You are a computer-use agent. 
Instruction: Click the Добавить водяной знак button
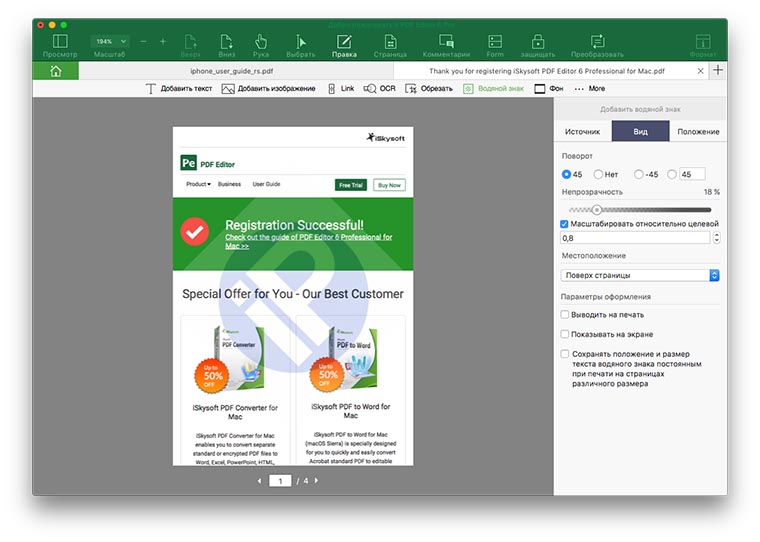640,109
